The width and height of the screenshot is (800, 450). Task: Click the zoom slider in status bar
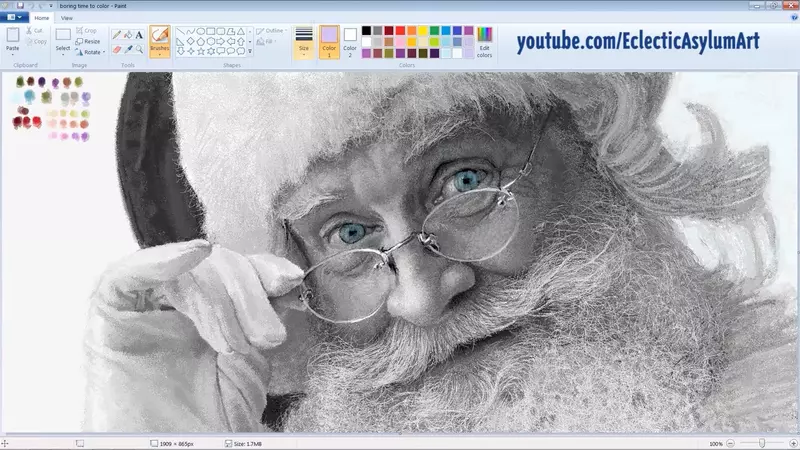(x=762, y=443)
